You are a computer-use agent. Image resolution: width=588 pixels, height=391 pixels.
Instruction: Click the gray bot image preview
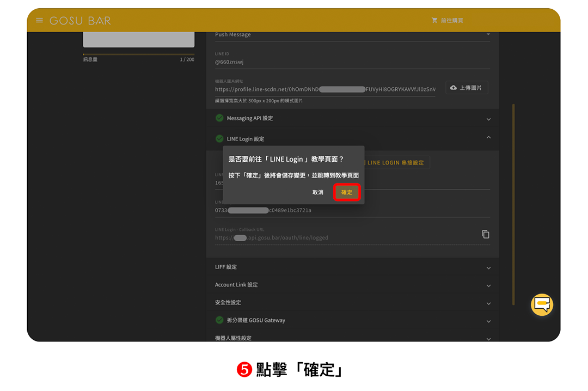pyautogui.click(x=139, y=39)
